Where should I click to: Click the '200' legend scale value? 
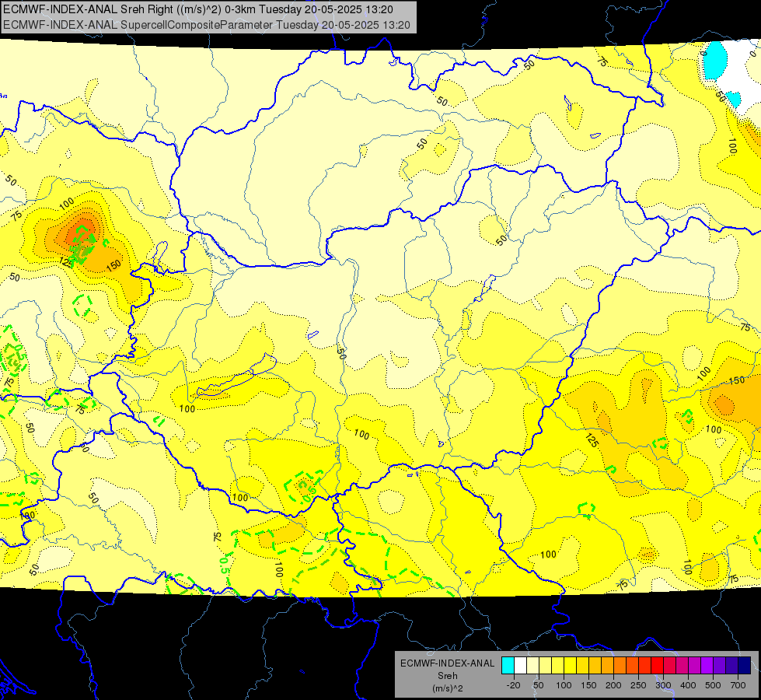coord(613,685)
